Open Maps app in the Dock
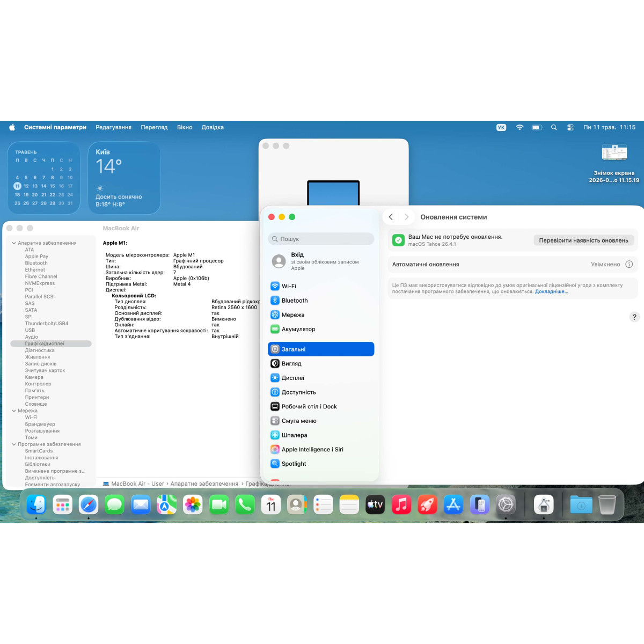This screenshot has height=644, width=644. (167, 504)
